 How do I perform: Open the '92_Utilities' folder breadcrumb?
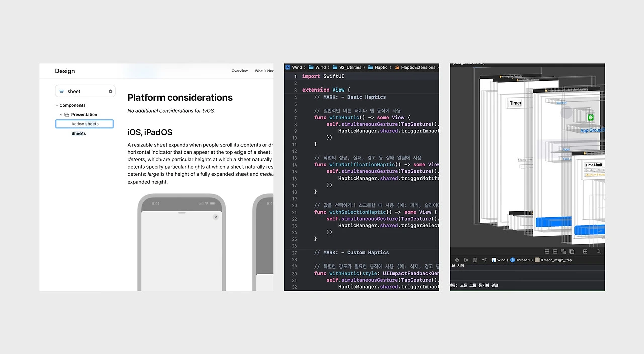coord(347,67)
